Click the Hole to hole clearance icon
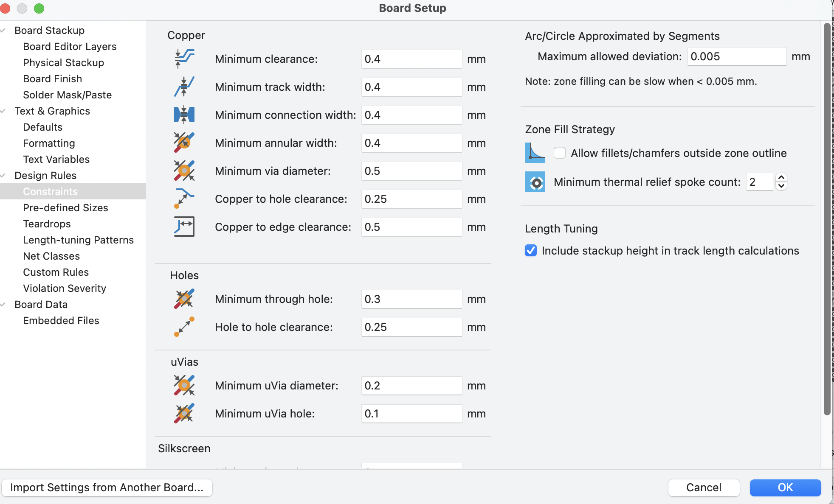The image size is (834, 504). (x=184, y=327)
